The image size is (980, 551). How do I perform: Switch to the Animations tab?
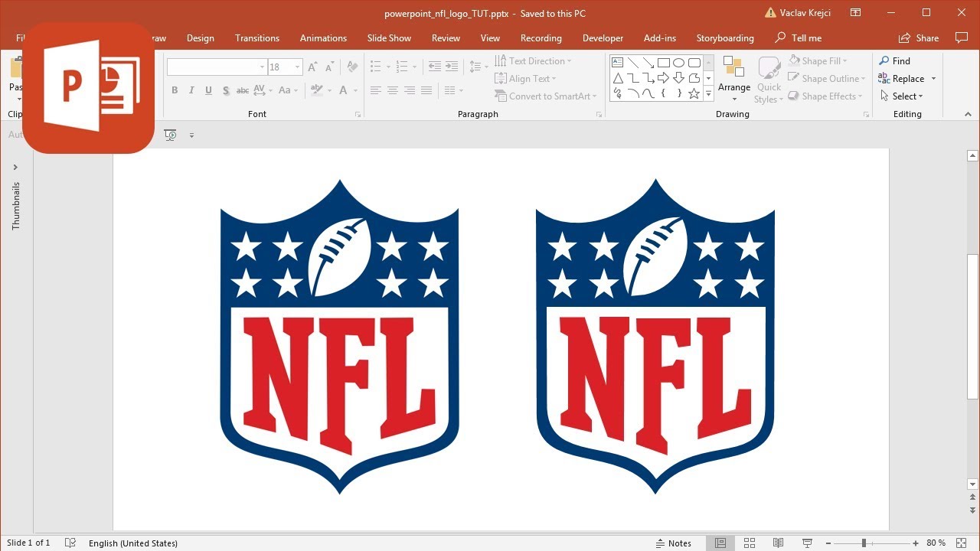pos(323,37)
